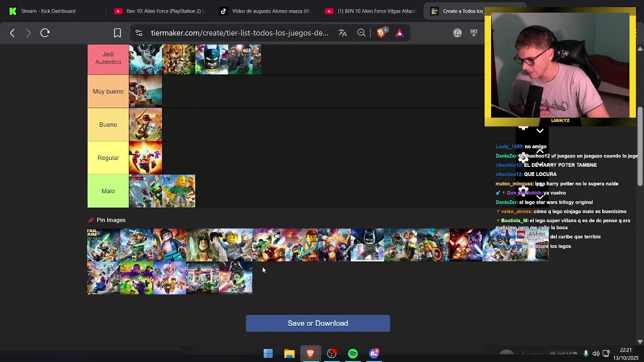
Task: Click the yellow Bueno tier label
Action: coord(108,125)
